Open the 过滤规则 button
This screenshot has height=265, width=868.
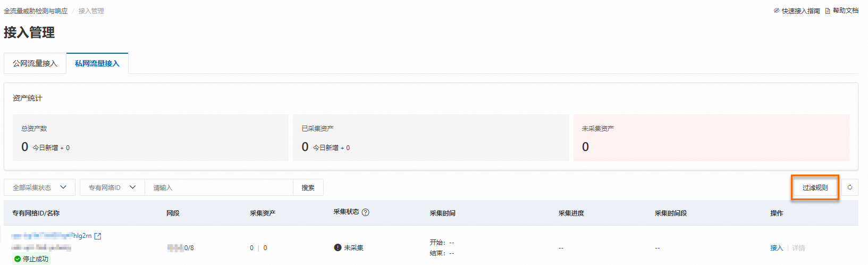tap(815, 187)
